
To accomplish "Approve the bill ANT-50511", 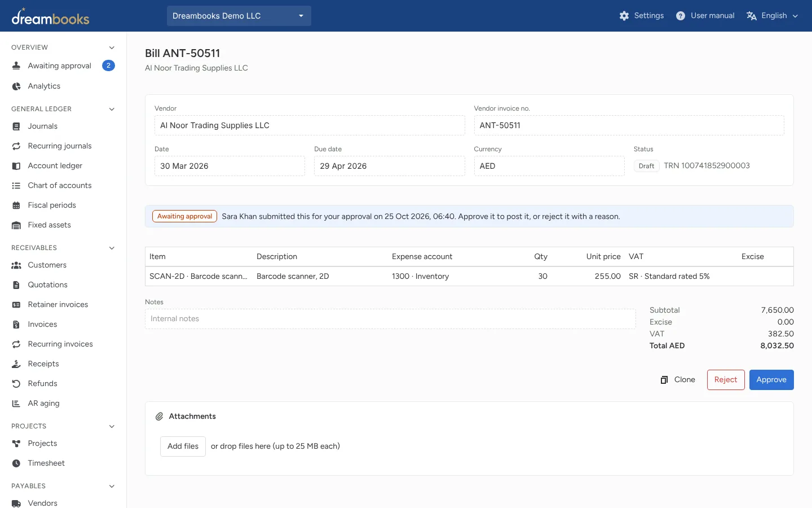I will pyautogui.click(x=771, y=380).
